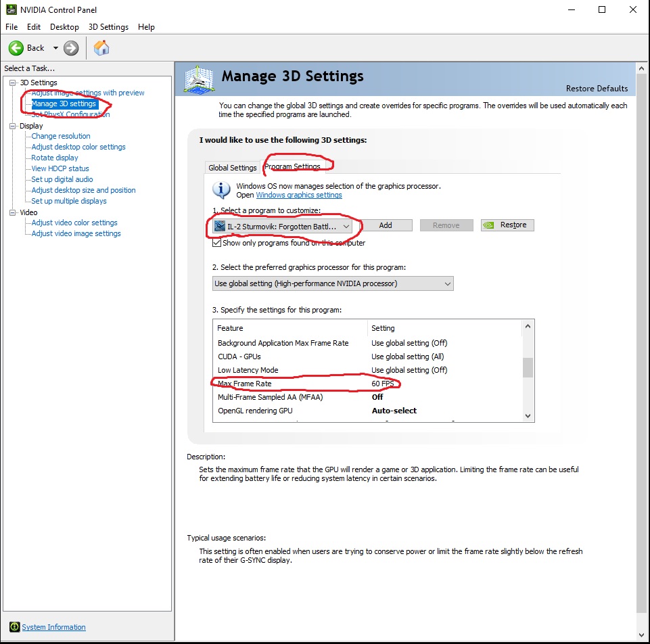Click the Add program button
The image size is (650, 644).
pyautogui.click(x=386, y=225)
